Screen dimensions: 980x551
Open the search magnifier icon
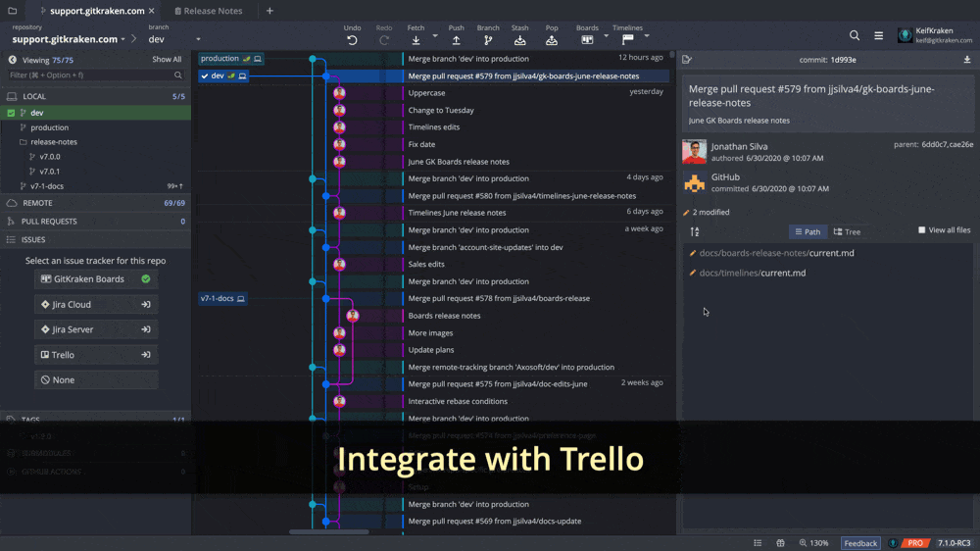point(855,35)
